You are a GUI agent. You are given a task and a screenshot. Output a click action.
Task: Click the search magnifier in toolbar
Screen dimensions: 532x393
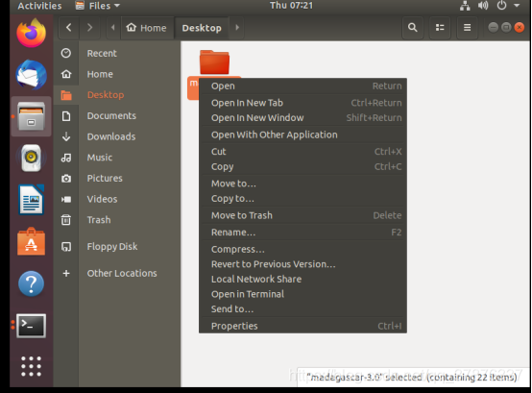(x=412, y=28)
